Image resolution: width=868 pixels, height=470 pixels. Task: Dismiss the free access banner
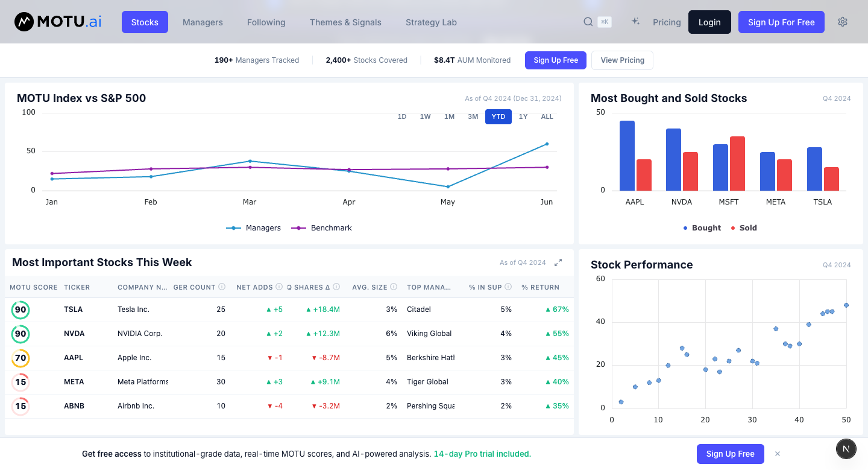[x=778, y=454]
